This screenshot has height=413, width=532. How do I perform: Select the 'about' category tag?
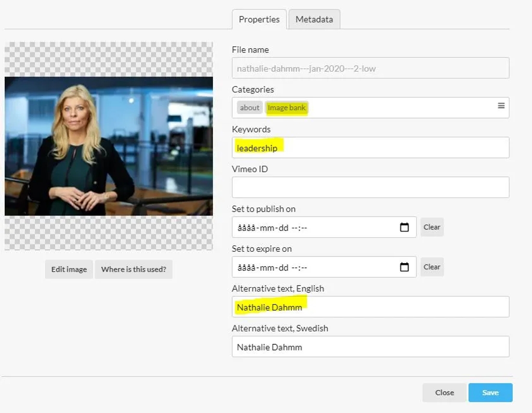coord(250,108)
